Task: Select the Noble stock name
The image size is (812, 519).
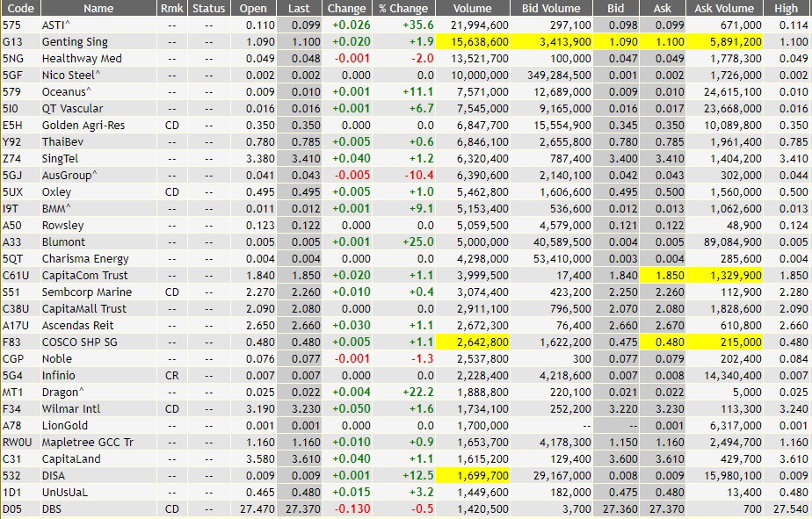Action: coord(57,358)
